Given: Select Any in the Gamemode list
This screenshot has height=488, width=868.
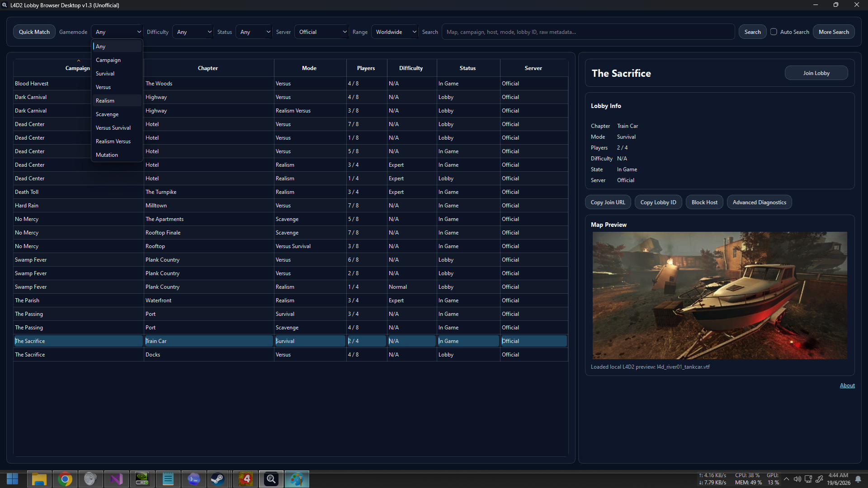Looking at the screenshot, I should [x=117, y=46].
